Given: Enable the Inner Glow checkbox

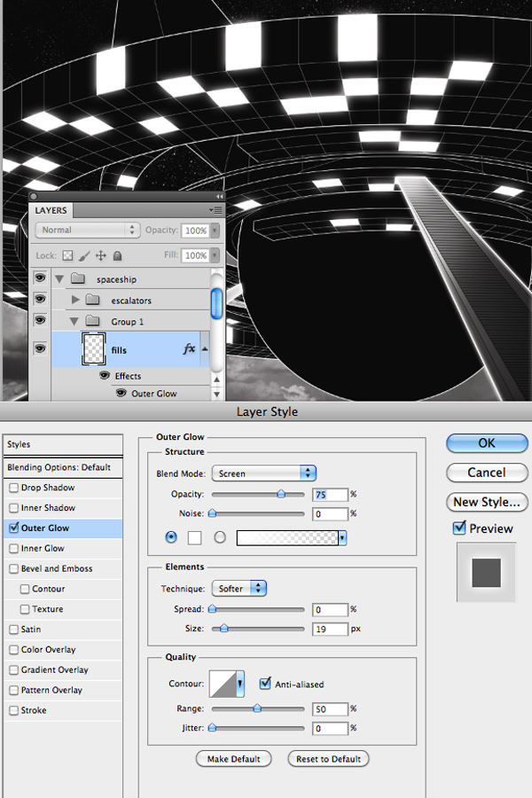Looking at the screenshot, I should click(x=14, y=549).
